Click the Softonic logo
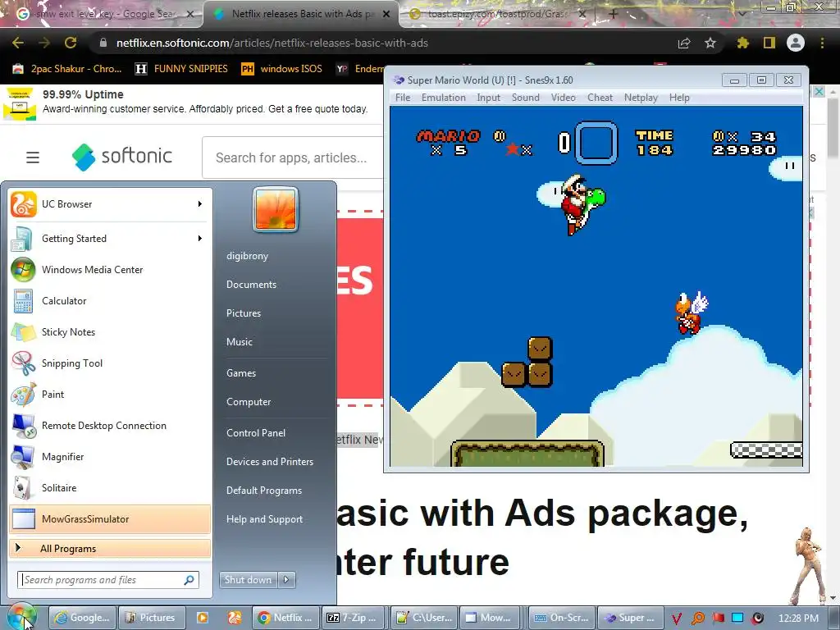Image resolution: width=840 pixels, height=630 pixels. (122, 157)
